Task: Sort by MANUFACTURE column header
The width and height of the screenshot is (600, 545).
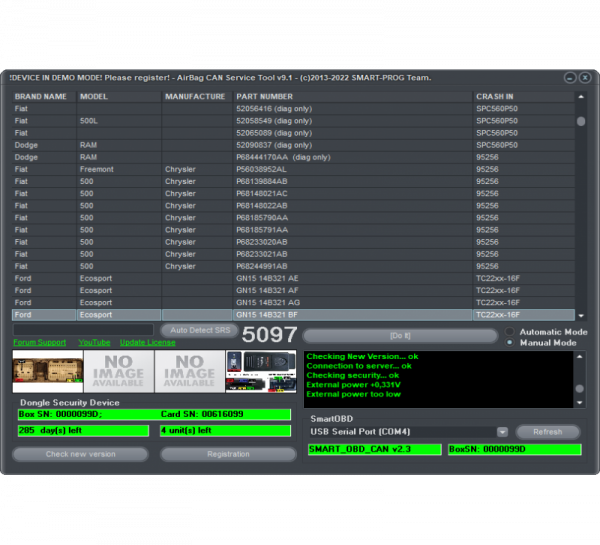Action: 197,96
